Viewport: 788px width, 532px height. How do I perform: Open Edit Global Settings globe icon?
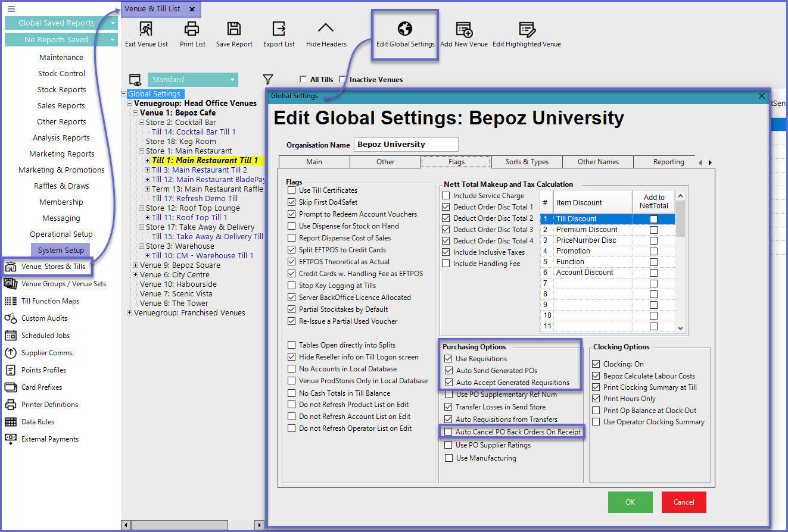coord(405,29)
